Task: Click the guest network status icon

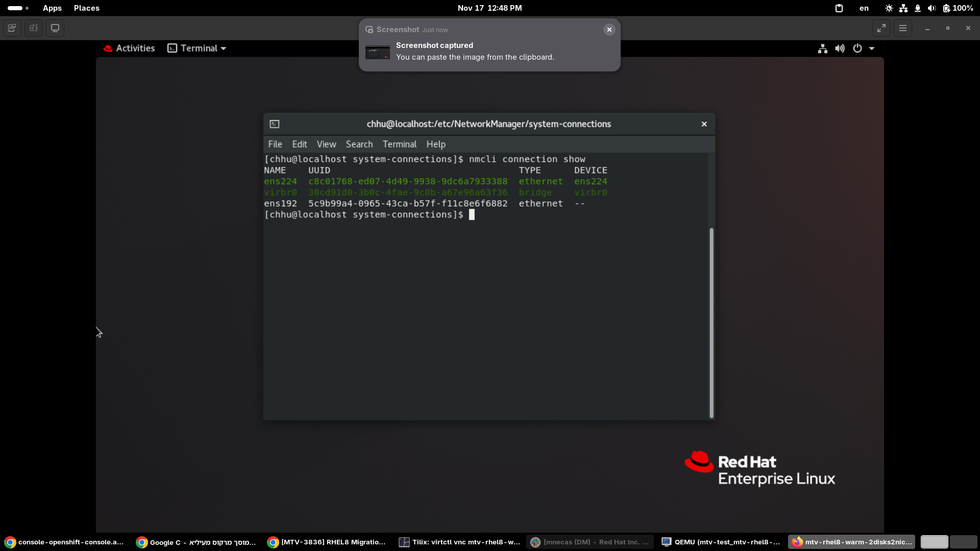Action: coord(822,48)
